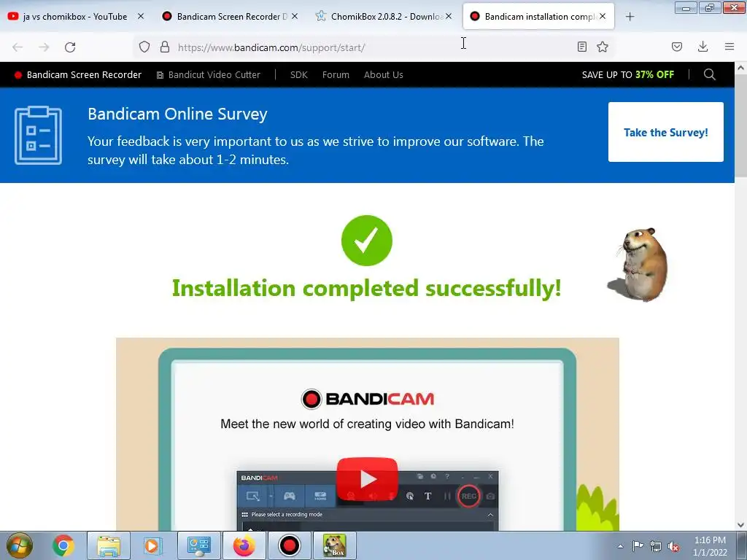Open the SDK navigation link
Screen dimensions: 747x560
(x=298, y=75)
